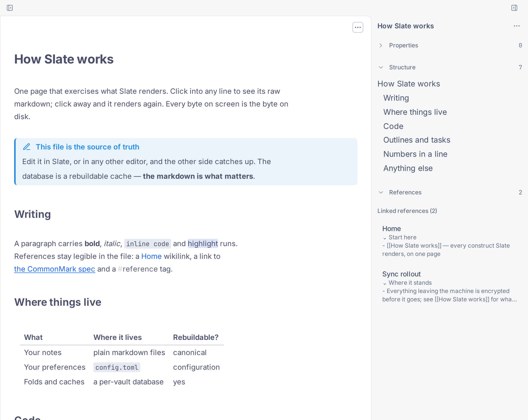The width and height of the screenshot is (528, 420).
Task: Click the 'a per-vault database' cell
Action: click(128, 382)
